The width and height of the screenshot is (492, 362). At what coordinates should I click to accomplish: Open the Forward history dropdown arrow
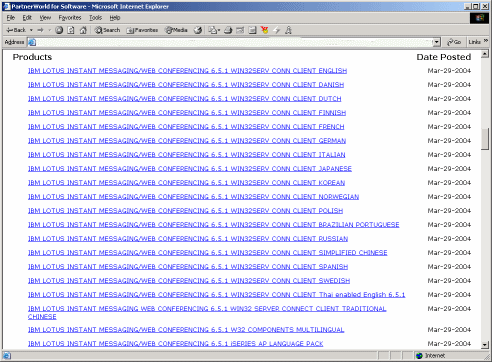(x=49, y=30)
